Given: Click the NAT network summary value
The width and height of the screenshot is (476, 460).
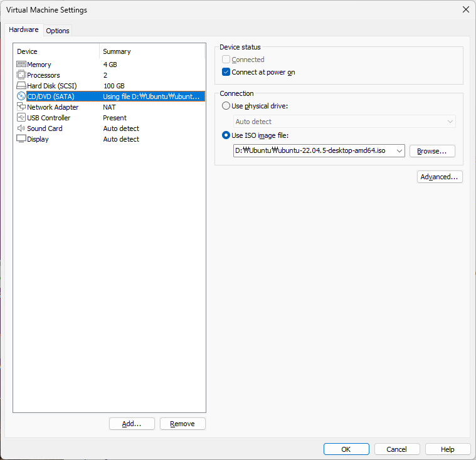Looking at the screenshot, I should (x=109, y=107).
